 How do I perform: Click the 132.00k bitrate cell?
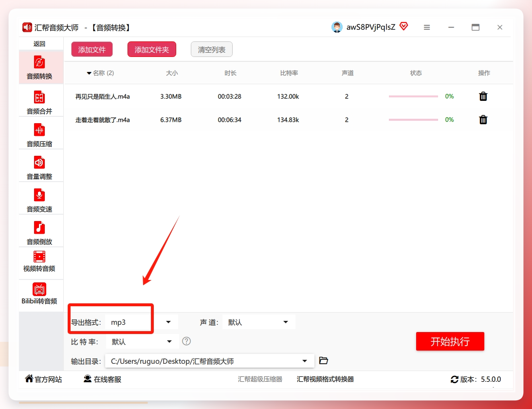pos(288,96)
